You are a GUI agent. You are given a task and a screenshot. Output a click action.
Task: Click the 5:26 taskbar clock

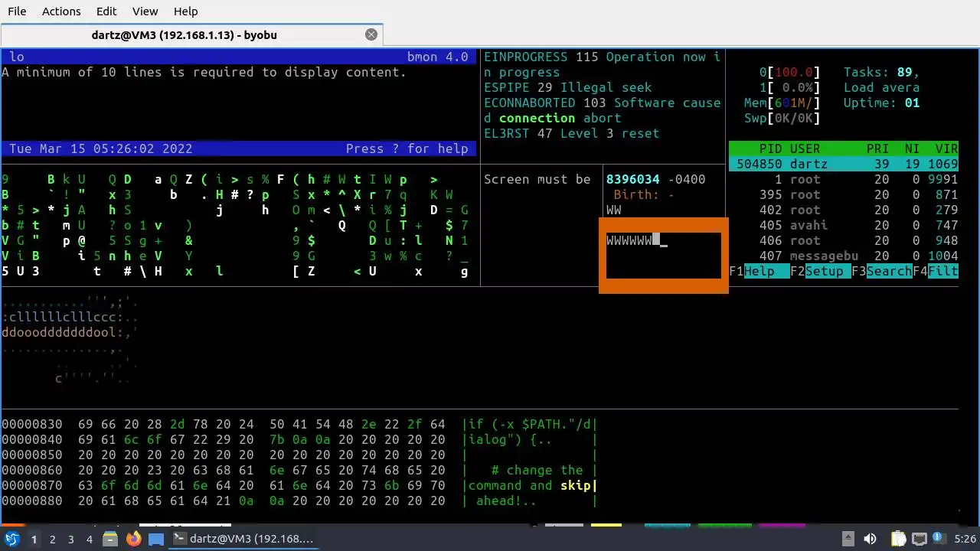coord(965,539)
